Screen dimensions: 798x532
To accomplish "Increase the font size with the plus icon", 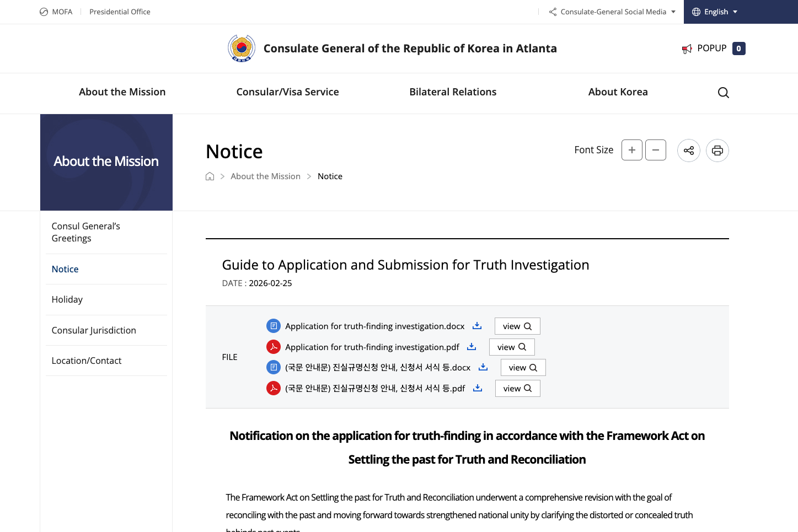I will [x=631, y=149].
